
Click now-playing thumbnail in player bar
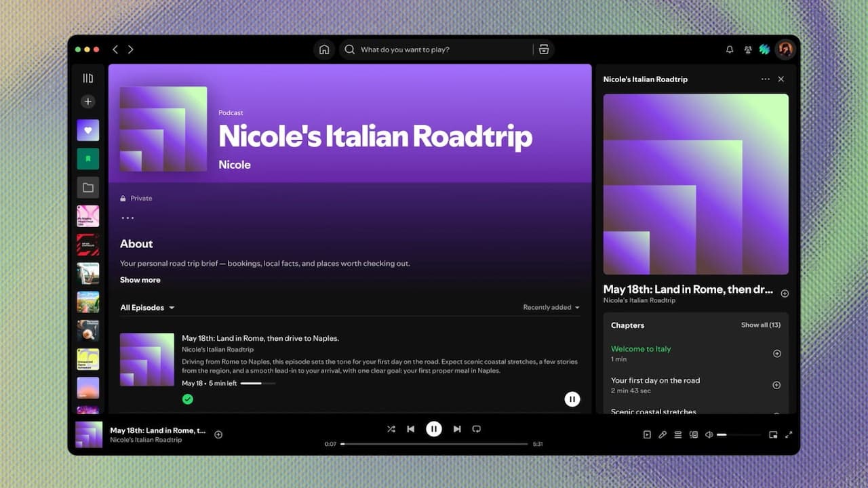89,434
